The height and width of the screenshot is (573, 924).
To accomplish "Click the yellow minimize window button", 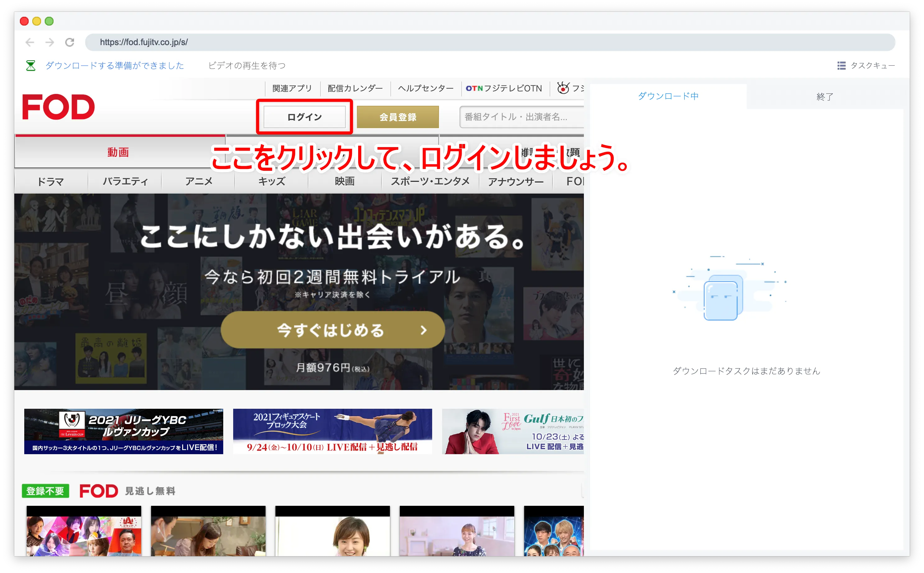I will [x=37, y=21].
